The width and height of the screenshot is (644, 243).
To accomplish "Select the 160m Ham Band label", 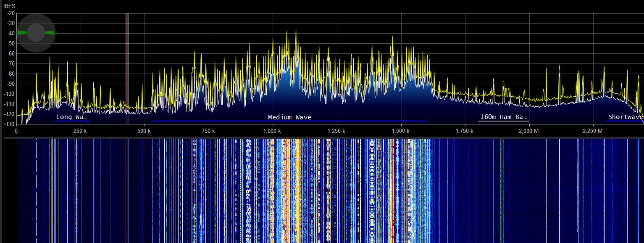I will pos(503,117).
